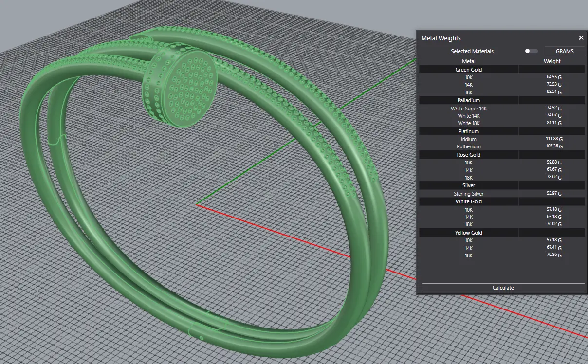Select Green Gold 18K weight 82.51
This screenshot has height=364, width=588.
pos(554,92)
